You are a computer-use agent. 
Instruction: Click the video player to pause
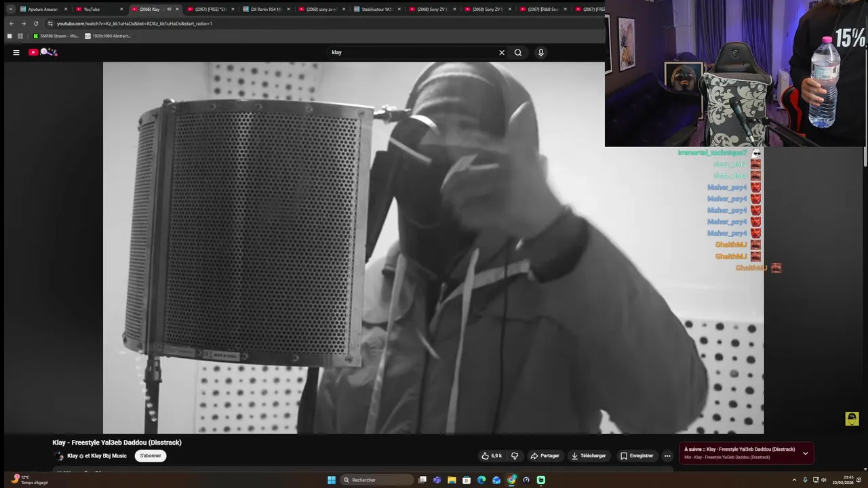click(x=433, y=248)
